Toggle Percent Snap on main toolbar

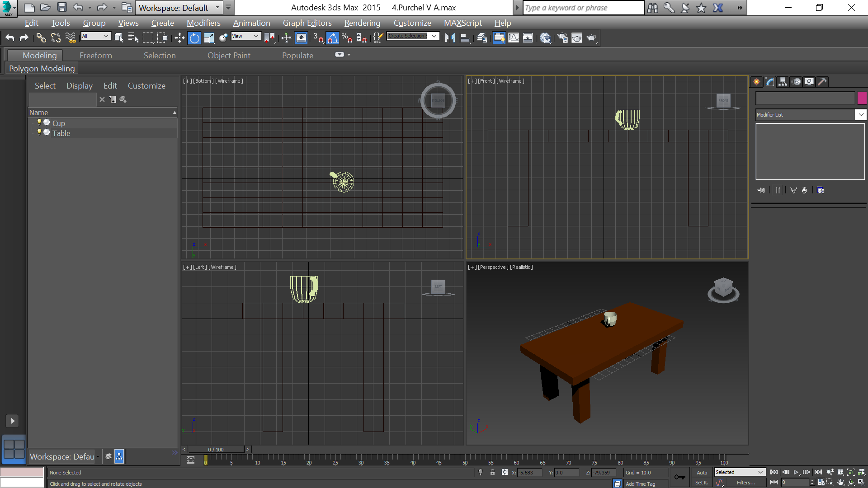[347, 38]
